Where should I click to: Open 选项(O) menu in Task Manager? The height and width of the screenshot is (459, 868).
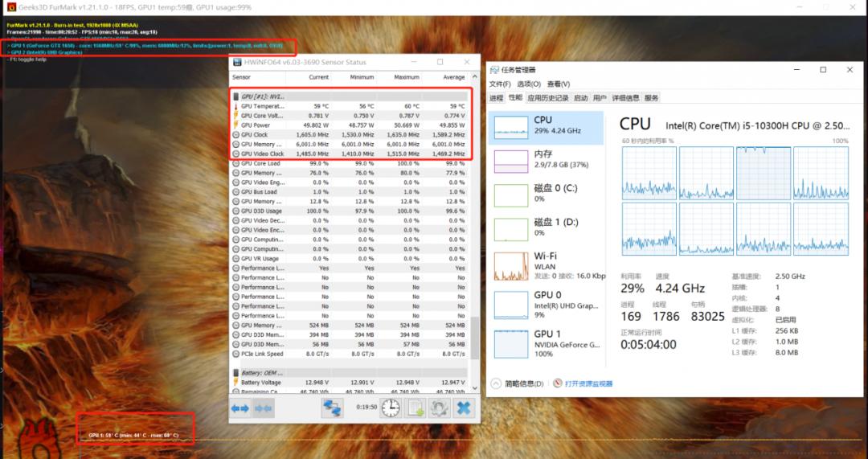[x=529, y=84]
